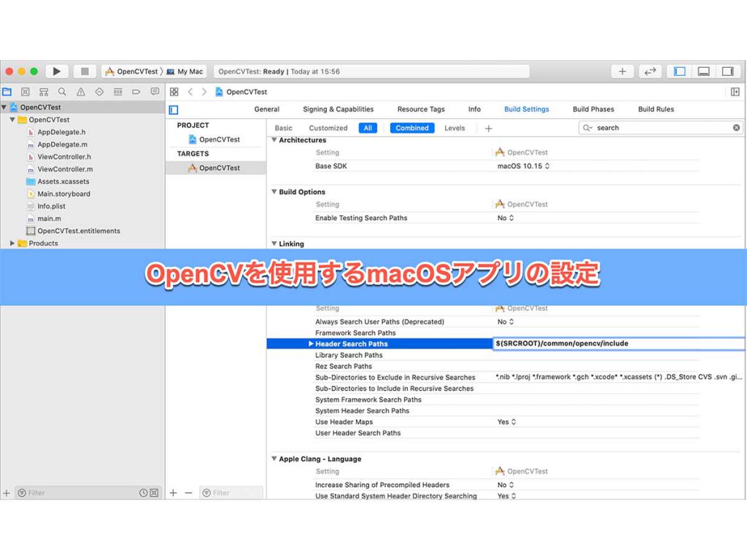Show the Source Control navigator
The image size is (747, 560).
(x=26, y=92)
